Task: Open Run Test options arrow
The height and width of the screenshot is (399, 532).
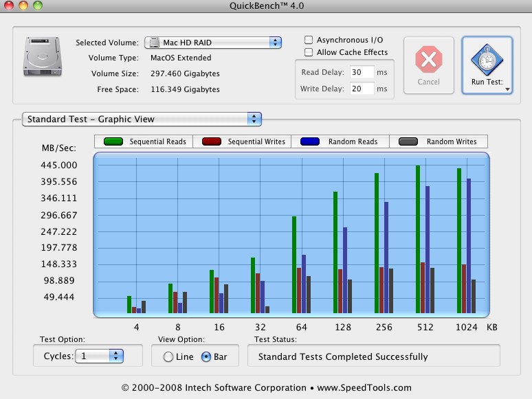Action: (x=507, y=89)
